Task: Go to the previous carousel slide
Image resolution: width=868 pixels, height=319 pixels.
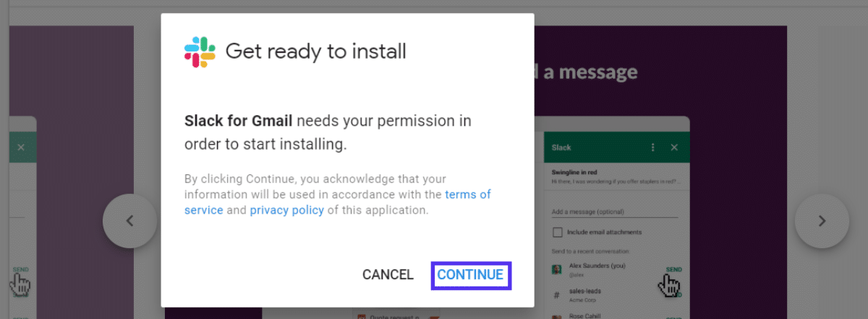Action: point(130,221)
